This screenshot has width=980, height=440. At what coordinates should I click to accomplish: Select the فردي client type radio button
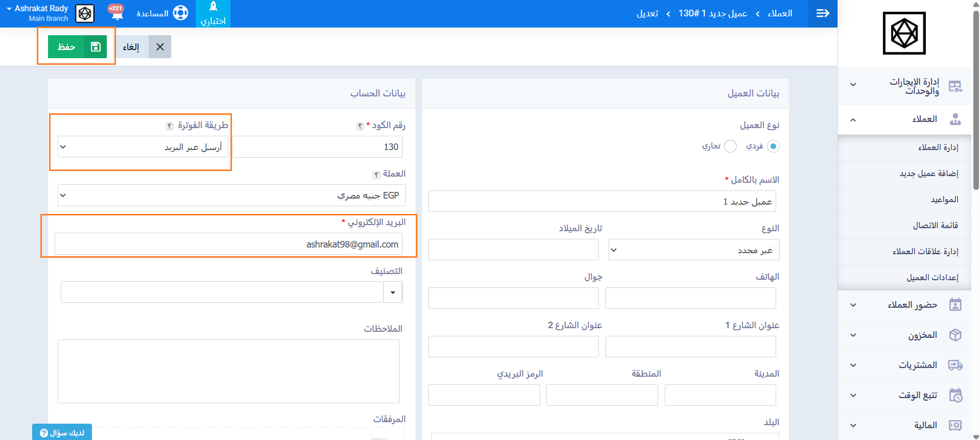coord(773,146)
